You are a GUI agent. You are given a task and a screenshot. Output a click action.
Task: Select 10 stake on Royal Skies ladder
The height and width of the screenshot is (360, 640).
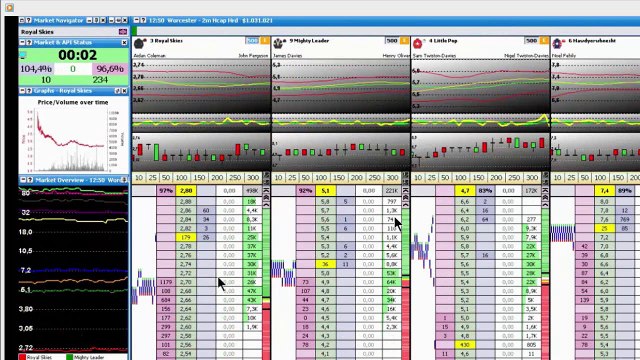tap(139, 178)
